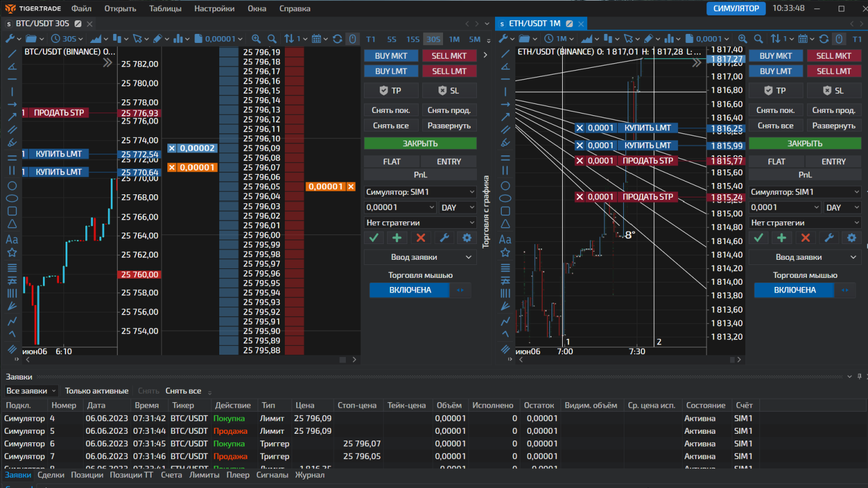Toggle ВКЛЮЧЕНА mouse trading in ETH panel
The width and height of the screenshot is (868, 488).
point(794,290)
